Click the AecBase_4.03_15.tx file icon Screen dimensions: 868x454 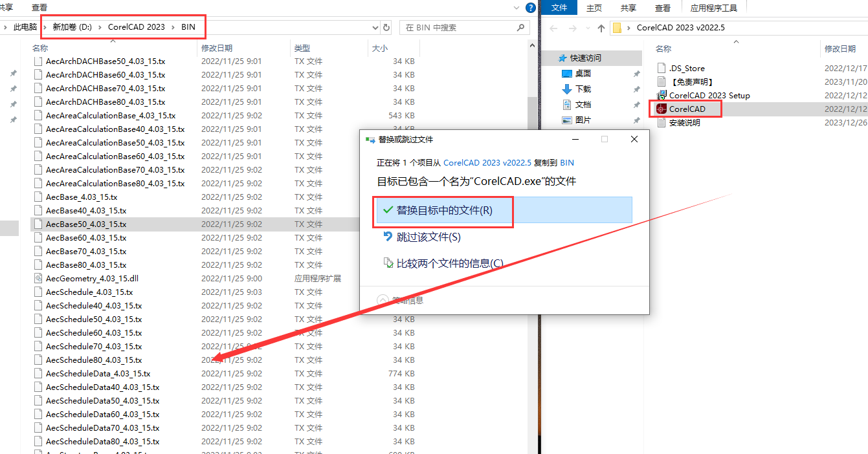38,197
